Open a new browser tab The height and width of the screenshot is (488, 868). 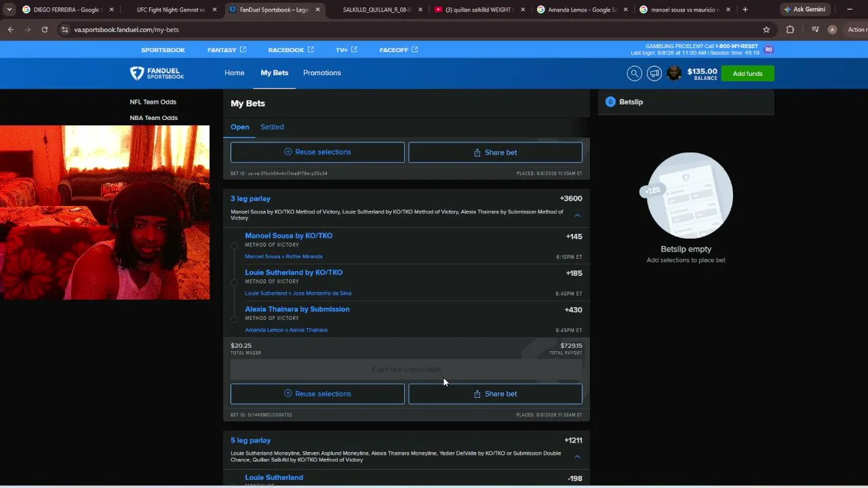click(745, 9)
